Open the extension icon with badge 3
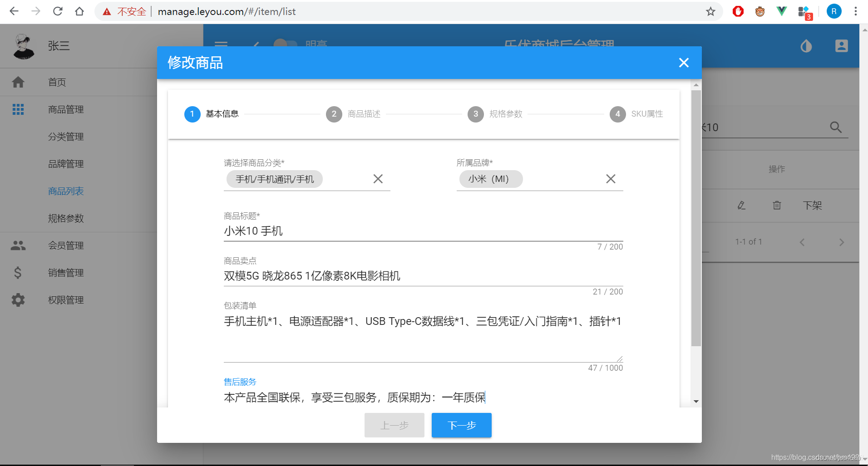The height and width of the screenshot is (466, 868). (805, 12)
